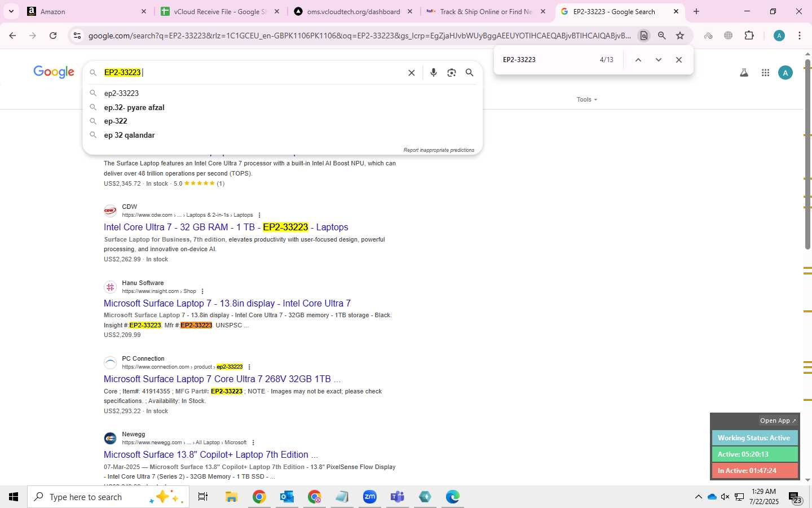This screenshot has width=812, height=508.
Task: Open the Chrome profile avatar
Action: coord(779,36)
